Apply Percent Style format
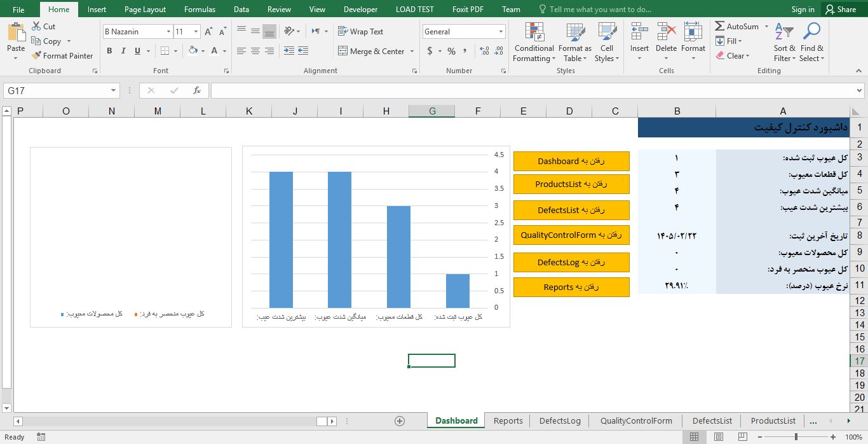Viewport: 868px width, 444px height. pyautogui.click(x=451, y=51)
